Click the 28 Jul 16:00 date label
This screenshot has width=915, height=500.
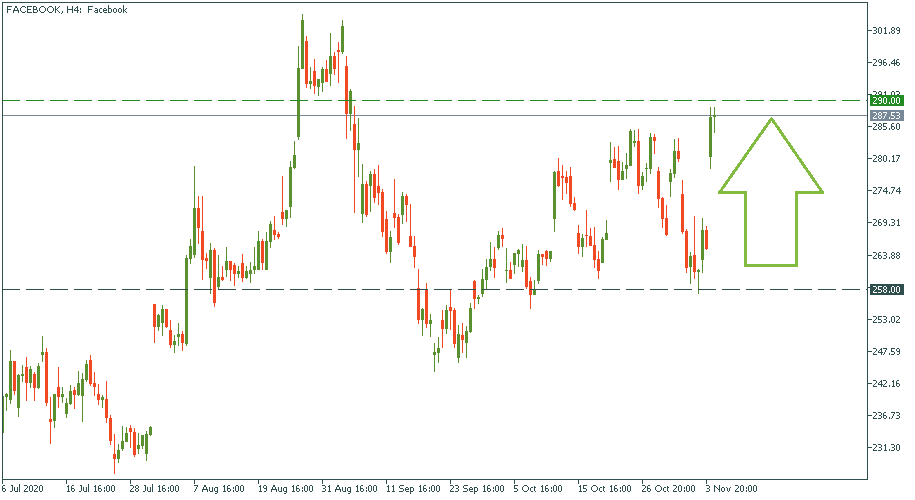coord(156,490)
